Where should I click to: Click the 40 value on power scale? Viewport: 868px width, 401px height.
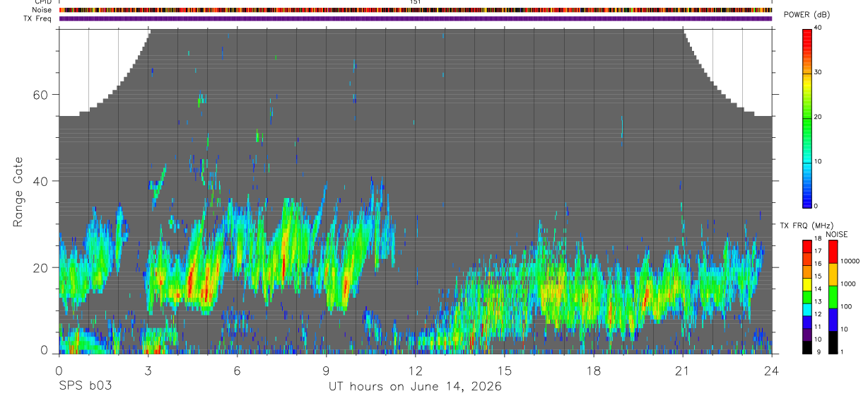818,28
